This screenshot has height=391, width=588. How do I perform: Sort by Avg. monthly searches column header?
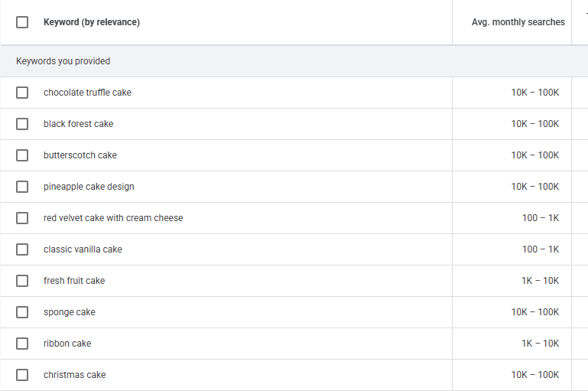point(518,22)
